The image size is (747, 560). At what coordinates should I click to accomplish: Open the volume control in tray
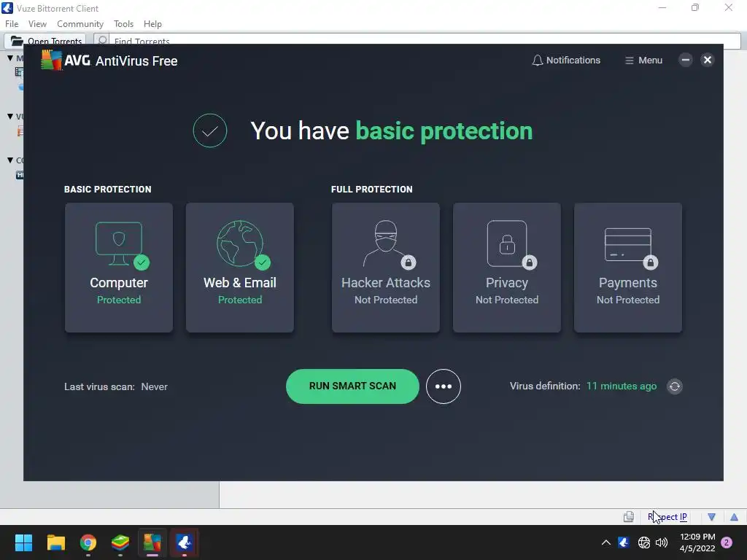pos(662,542)
